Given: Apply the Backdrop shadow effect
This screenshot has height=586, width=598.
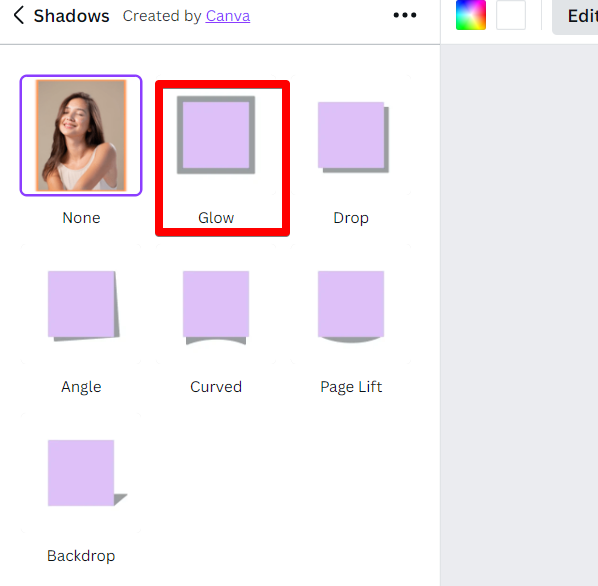Looking at the screenshot, I should pyautogui.click(x=81, y=473).
